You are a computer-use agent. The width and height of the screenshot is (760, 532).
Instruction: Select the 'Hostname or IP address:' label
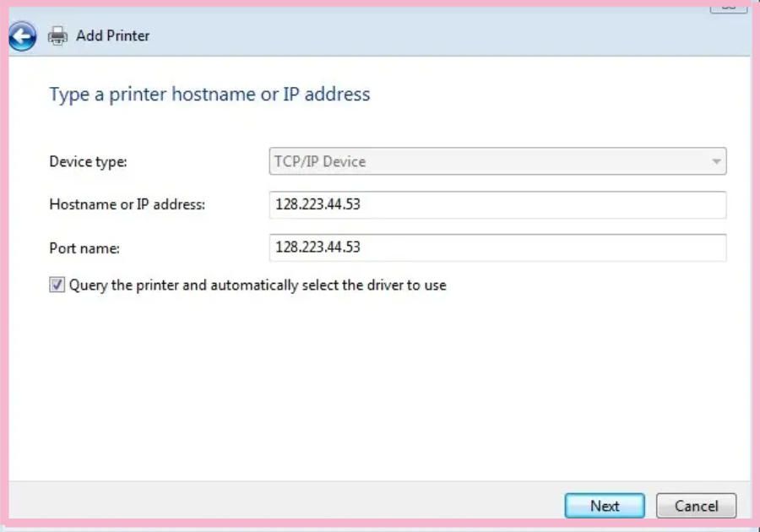[x=127, y=204]
